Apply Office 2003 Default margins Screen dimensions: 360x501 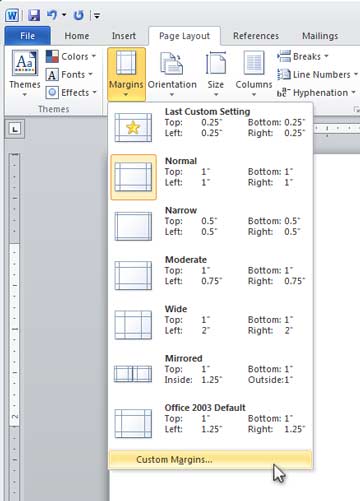pos(210,423)
